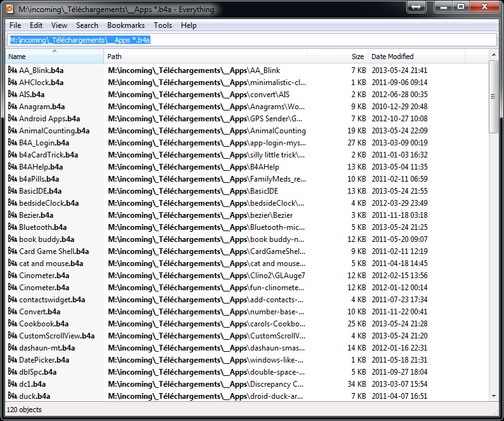Click the B4A icon of Bezier.b4a
The image size is (504, 421).
click(x=13, y=215)
